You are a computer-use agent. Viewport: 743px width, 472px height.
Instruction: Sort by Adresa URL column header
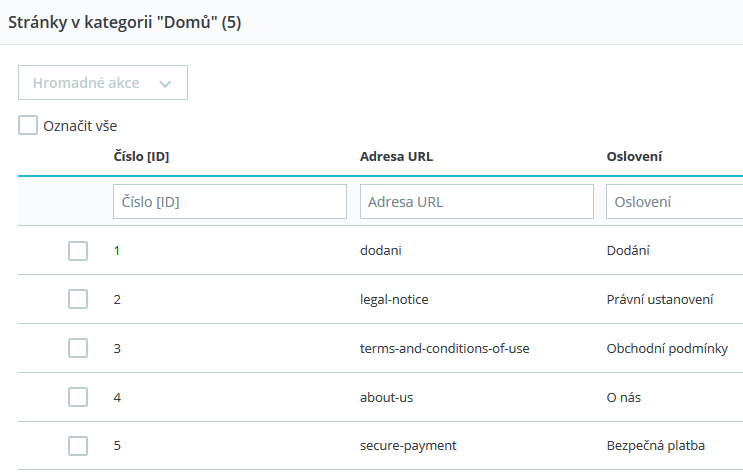396,157
